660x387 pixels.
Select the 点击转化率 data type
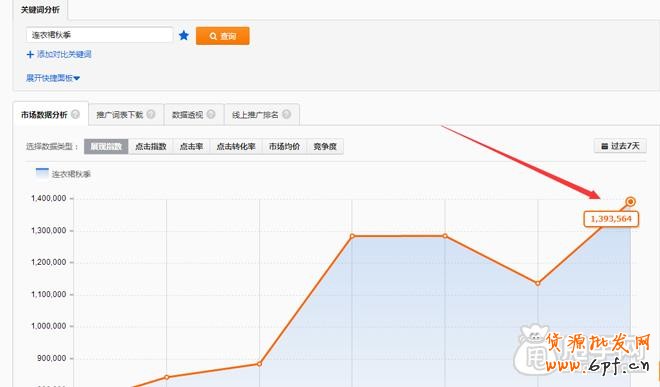(x=236, y=147)
